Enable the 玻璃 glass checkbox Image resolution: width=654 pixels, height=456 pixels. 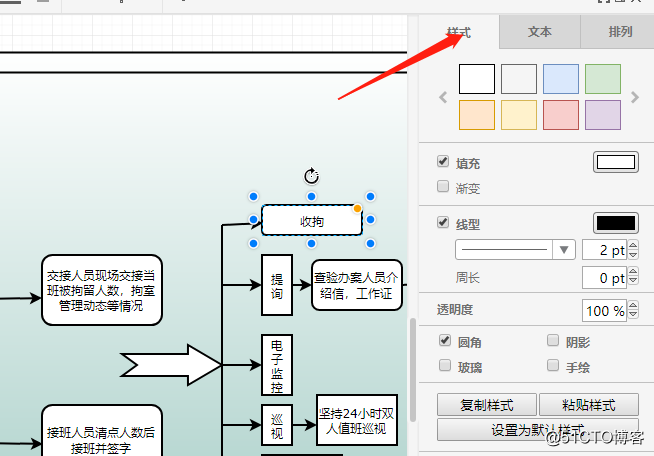pos(445,365)
